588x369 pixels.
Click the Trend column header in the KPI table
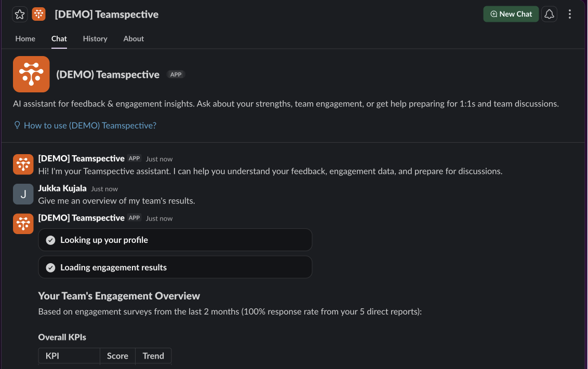[x=153, y=356]
